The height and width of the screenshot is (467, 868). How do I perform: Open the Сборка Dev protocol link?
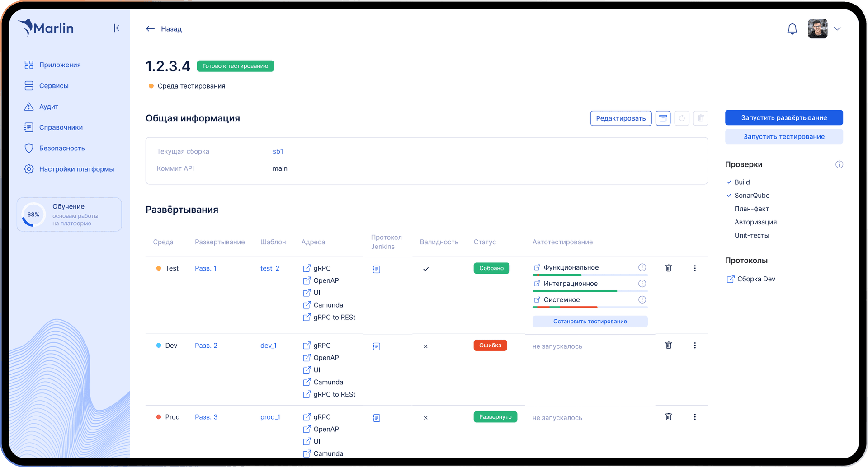755,279
